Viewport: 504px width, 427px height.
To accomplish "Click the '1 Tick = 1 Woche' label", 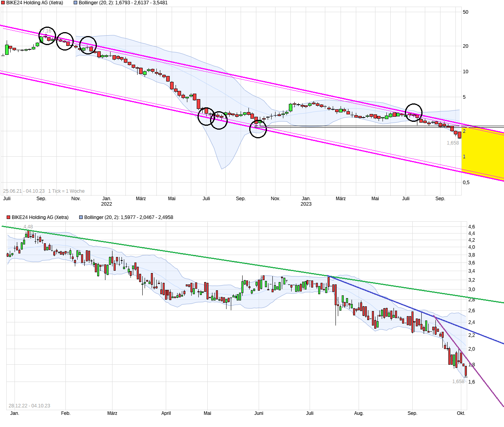I will 66,191.
